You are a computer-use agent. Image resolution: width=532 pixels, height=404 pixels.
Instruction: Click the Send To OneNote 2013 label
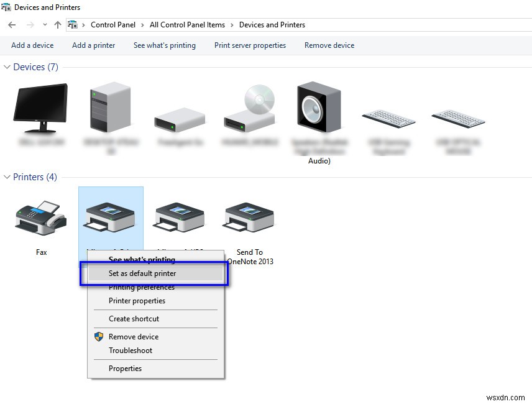point(250,257)
